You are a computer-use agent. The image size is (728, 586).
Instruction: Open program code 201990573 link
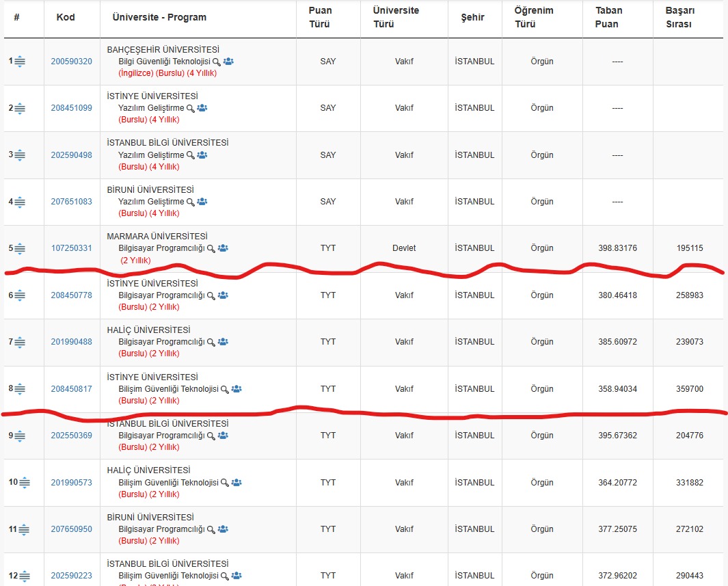(x=72, y=483)
